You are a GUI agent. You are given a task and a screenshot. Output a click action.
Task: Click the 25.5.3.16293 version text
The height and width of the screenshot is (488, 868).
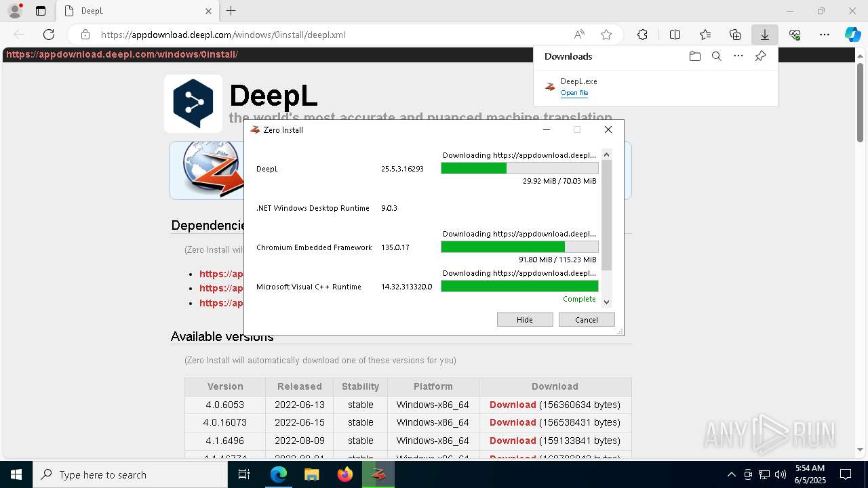pyautogui.click(x=402, y=169)
